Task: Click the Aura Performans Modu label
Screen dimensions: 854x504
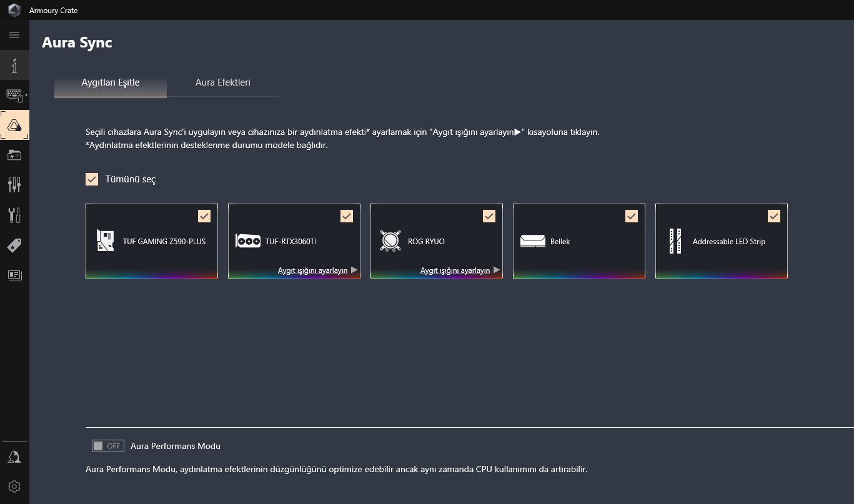Action: tap(176, 446)
